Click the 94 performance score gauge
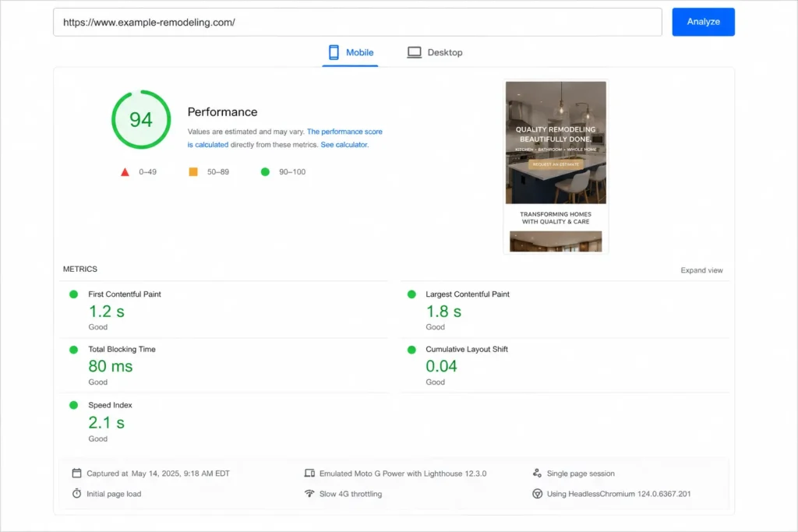The height and width of the screenshot is (532, 798). coord(141,119)
